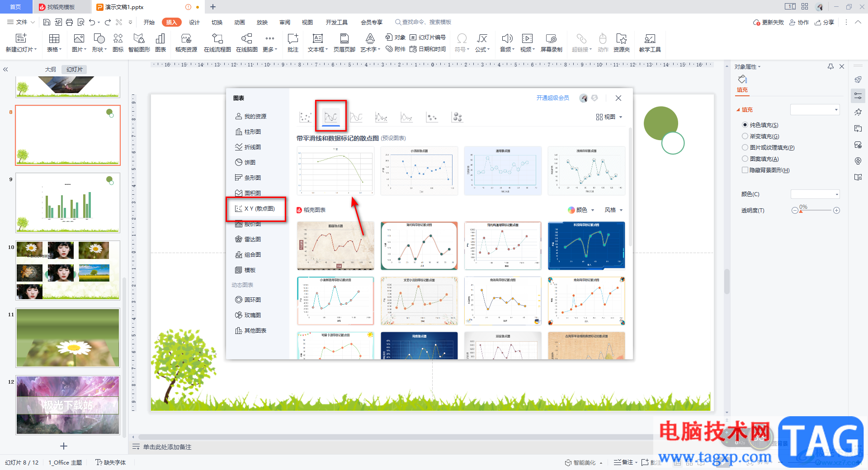
Task: Increase 透明度 with plus button
Action: point(837,211)
